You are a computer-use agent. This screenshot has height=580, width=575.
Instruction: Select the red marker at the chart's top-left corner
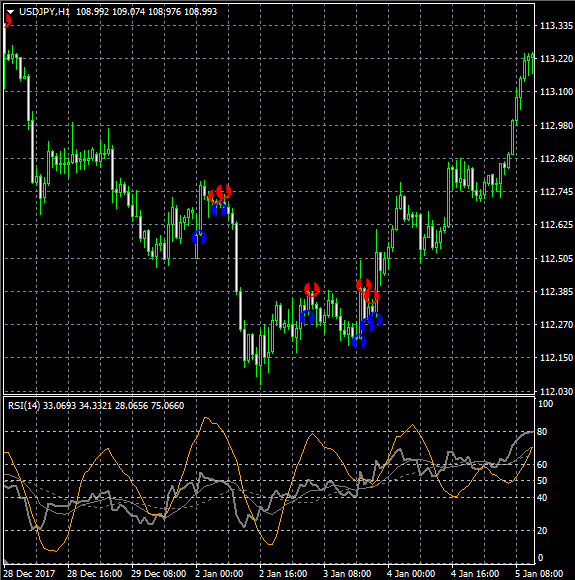point(7,20)
